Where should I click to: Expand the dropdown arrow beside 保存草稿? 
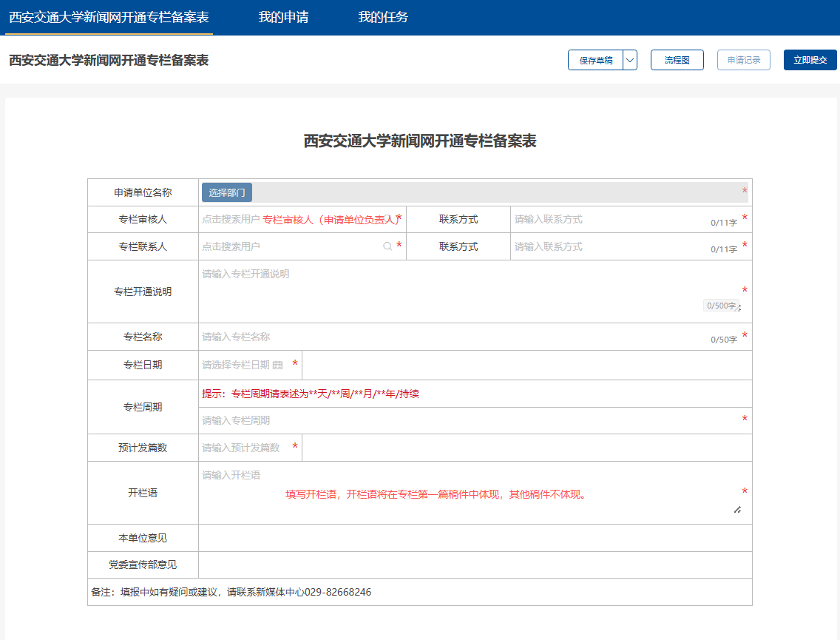point(630,61)
